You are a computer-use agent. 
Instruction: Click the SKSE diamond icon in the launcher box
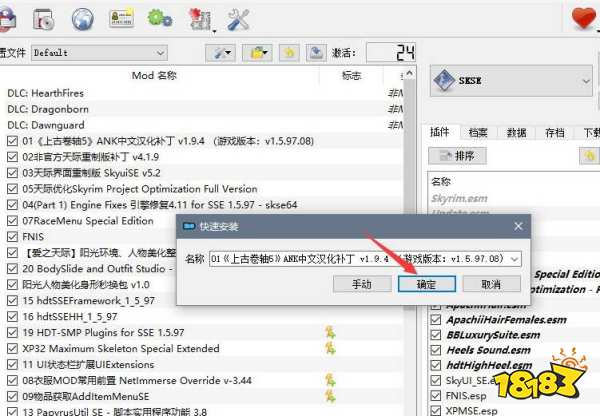click(x=443, y=80)
